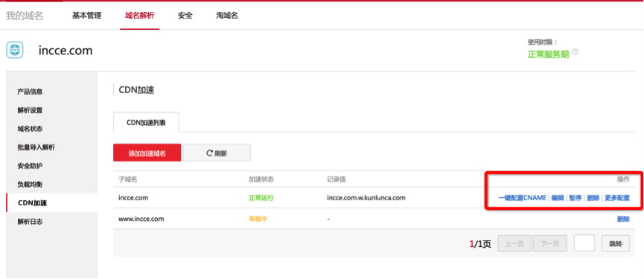Click 编辑 link in incce.com row
Screen dimensions: 644x279
[558, 198]
